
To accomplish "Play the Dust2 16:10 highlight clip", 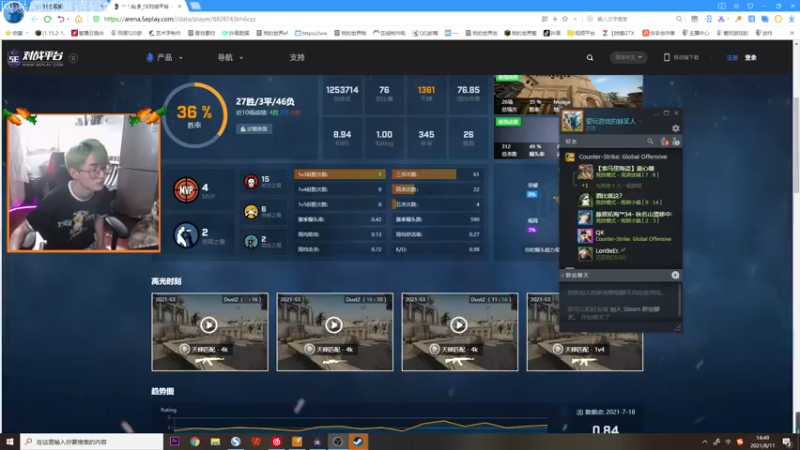I will pos(334,325).
